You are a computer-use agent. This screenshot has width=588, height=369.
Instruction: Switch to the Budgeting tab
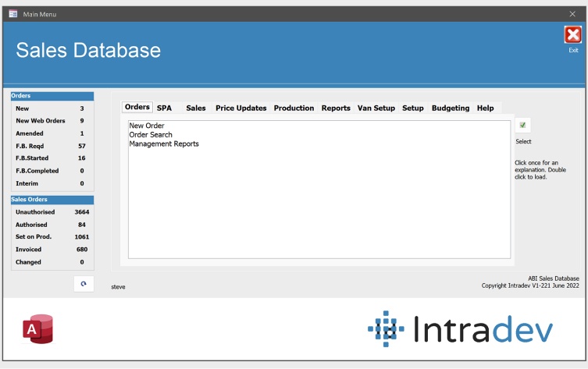pos(451,108)
